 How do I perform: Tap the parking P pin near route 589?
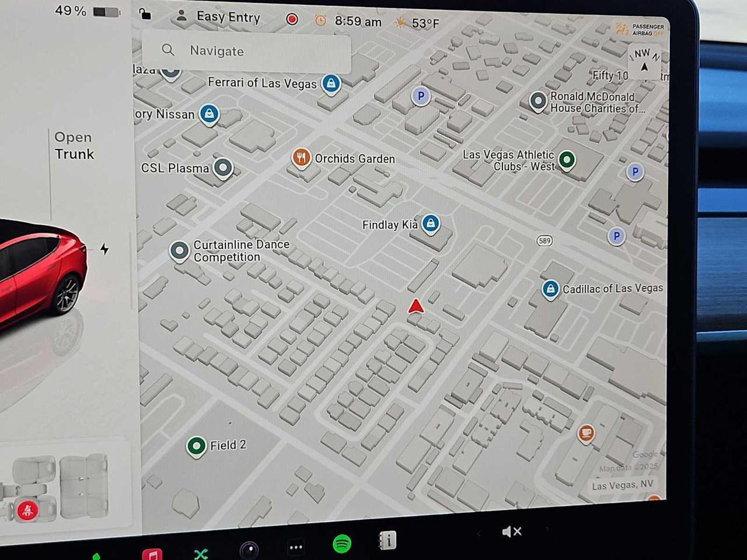(616, 236)
